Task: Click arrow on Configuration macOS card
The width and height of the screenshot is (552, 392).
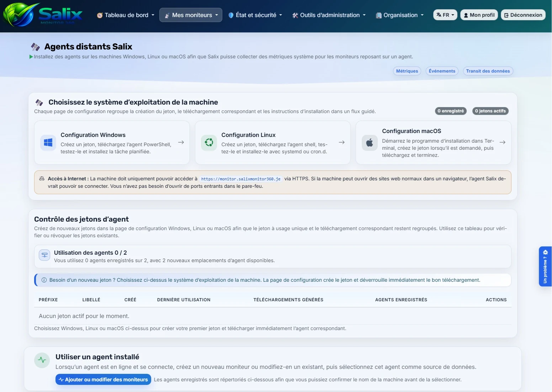Action: 503,142
